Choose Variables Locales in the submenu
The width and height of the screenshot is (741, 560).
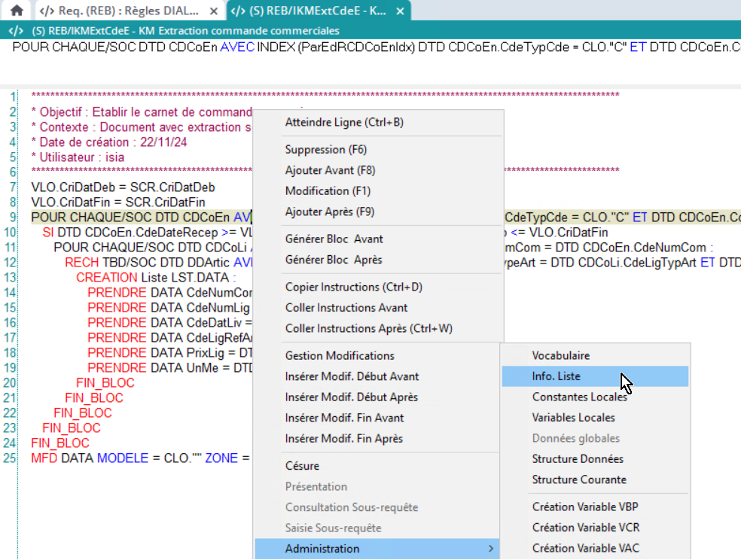point(573,418)
